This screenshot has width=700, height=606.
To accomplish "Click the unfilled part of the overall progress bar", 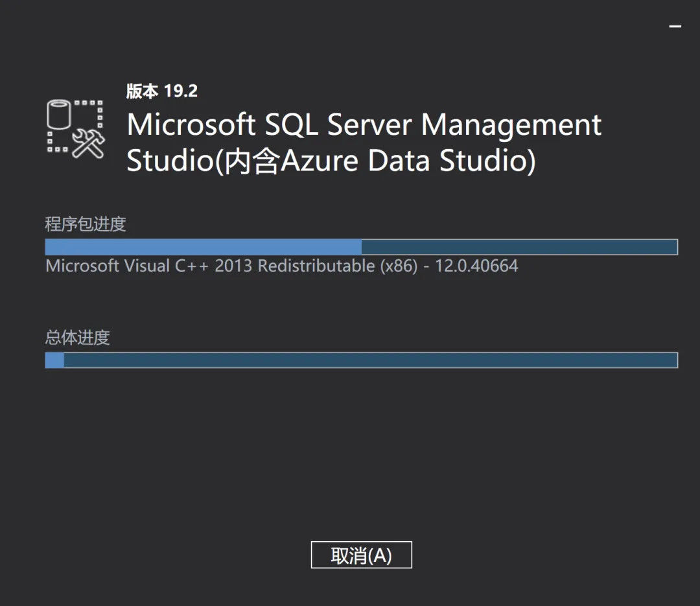I will [x=371, y=360].
